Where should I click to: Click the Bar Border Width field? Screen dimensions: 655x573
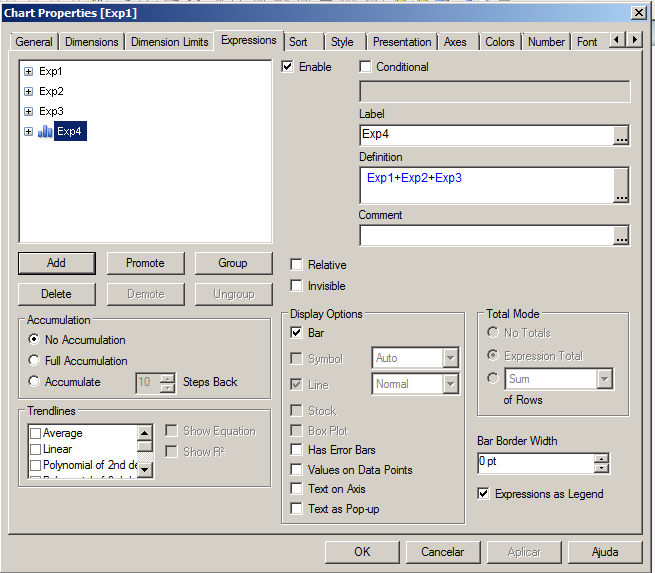coord(536,463)
